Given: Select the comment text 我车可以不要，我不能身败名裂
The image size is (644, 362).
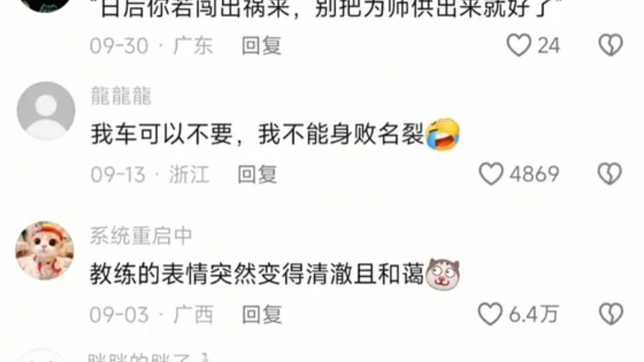Looking at the screenshot, I should coord(257,135).
